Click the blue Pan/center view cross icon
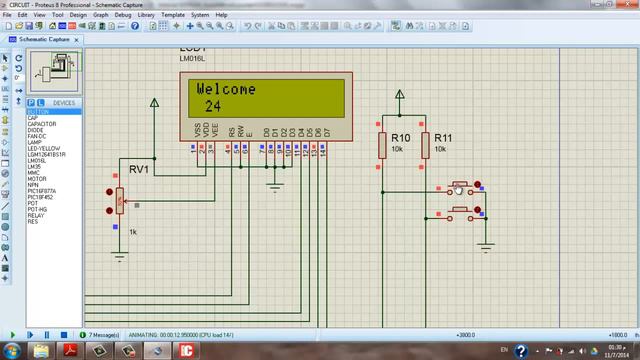 [x=190, y=26]
